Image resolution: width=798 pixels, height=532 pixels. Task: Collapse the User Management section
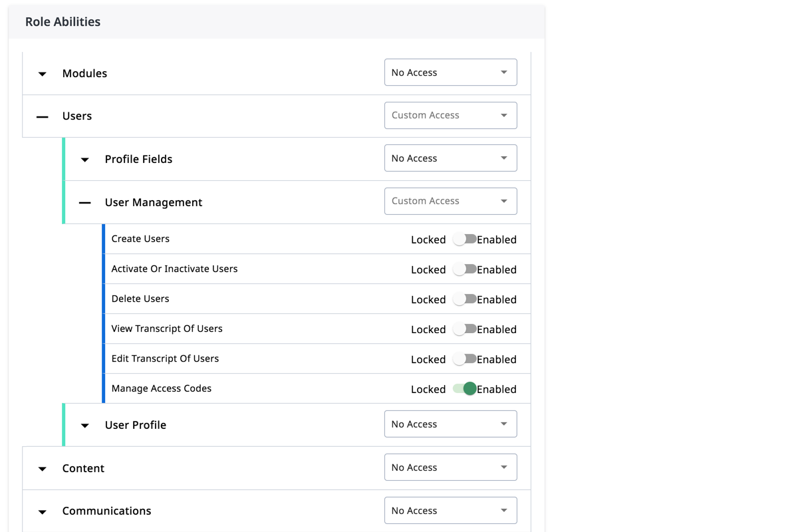tap(84, 201)
